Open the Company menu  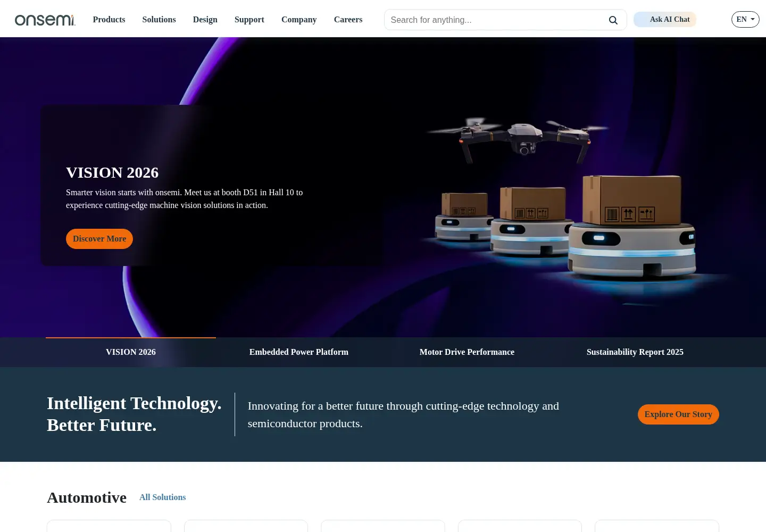tap(299, 20)
